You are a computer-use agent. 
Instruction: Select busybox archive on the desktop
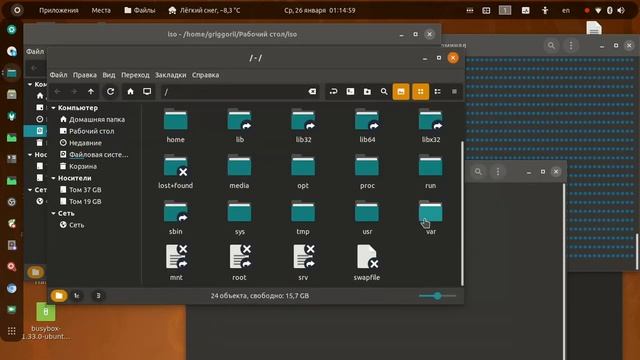46,312
